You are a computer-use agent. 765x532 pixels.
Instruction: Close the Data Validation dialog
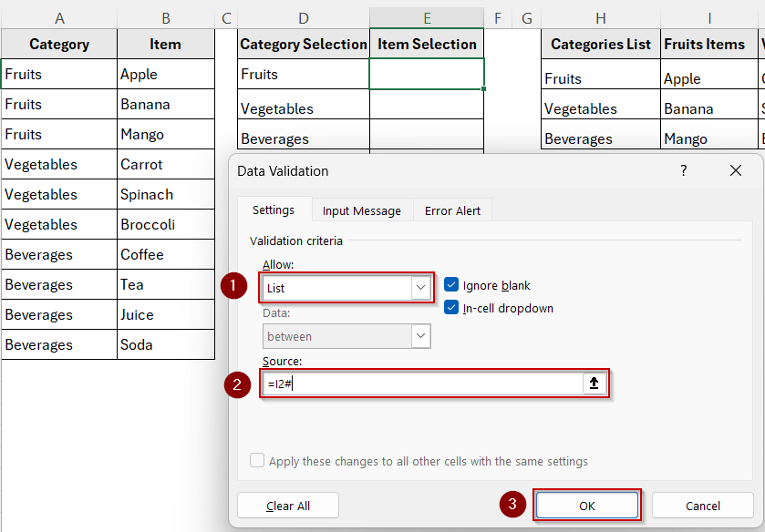pos(735,170)
